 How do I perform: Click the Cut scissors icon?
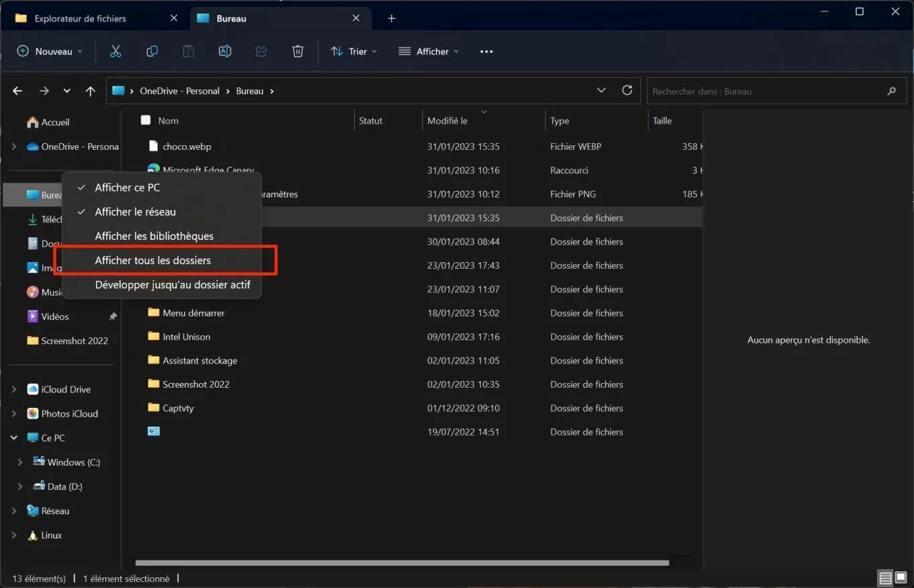point(116,51)
